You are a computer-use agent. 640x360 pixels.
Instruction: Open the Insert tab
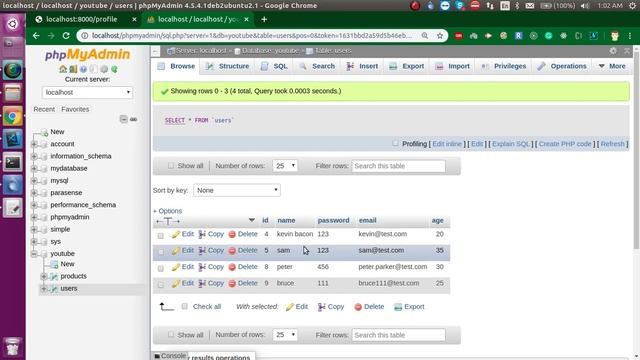tap(362, 66)
